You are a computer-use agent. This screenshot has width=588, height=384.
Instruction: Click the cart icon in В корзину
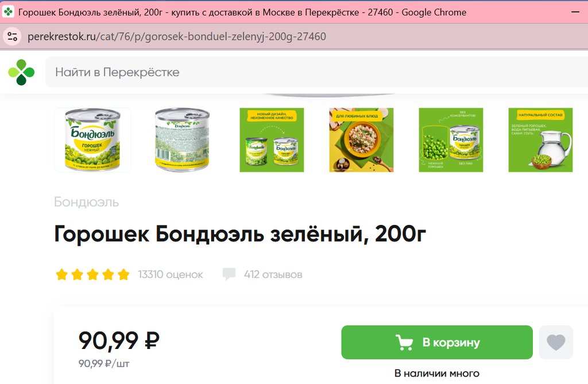tap(404, 342)
